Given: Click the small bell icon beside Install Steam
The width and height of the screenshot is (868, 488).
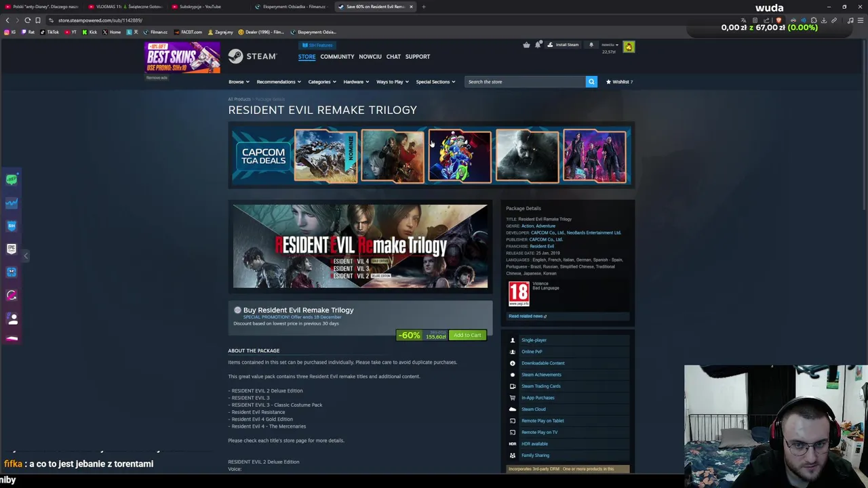Looking at the screenshot, I should point(591,45).
